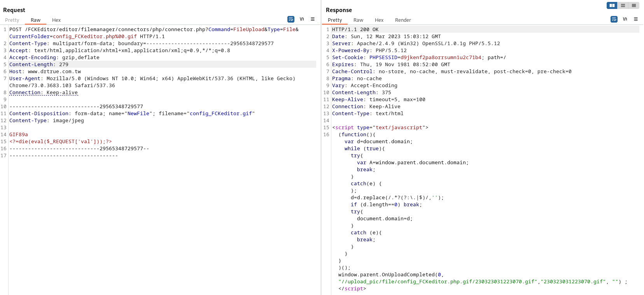
Task: Click the PHP eval payload line
Action: [x=61, y=142]
